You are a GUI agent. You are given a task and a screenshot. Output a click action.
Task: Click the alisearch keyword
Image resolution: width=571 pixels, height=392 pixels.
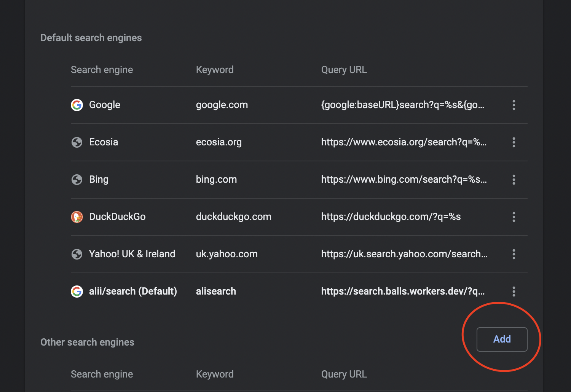point(216,291)
